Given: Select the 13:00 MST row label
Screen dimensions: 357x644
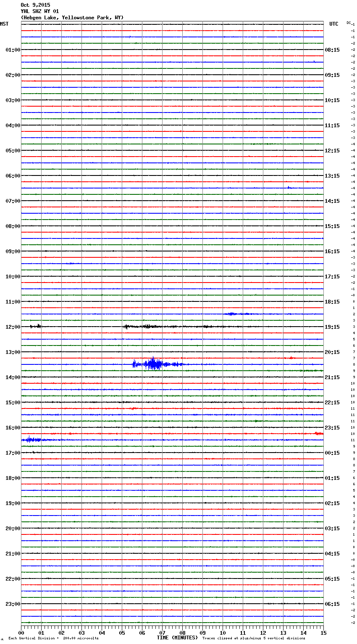Looking at the screenshot, I should [x=13, y=352].
